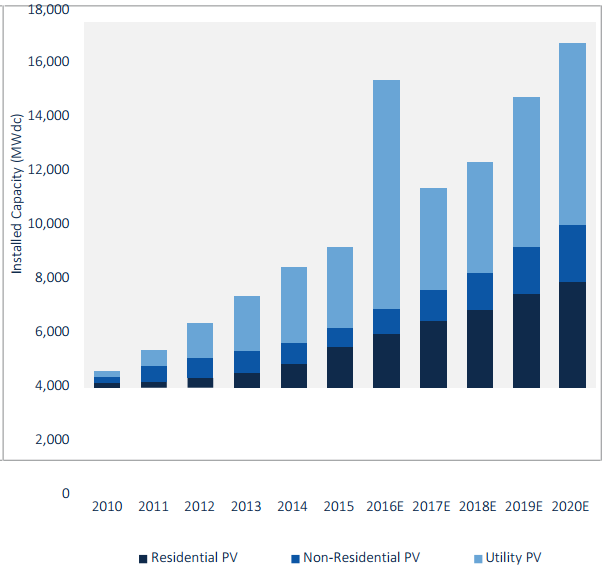Click the 2,000 y-axis value

click(52, 440)
